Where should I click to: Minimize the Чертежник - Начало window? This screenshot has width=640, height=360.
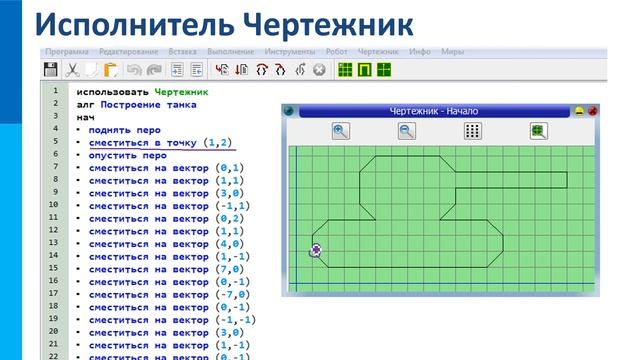(579, 111)
